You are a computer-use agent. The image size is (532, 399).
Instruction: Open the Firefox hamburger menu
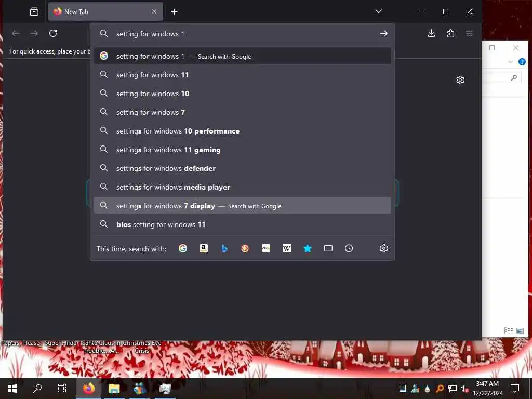469,33
